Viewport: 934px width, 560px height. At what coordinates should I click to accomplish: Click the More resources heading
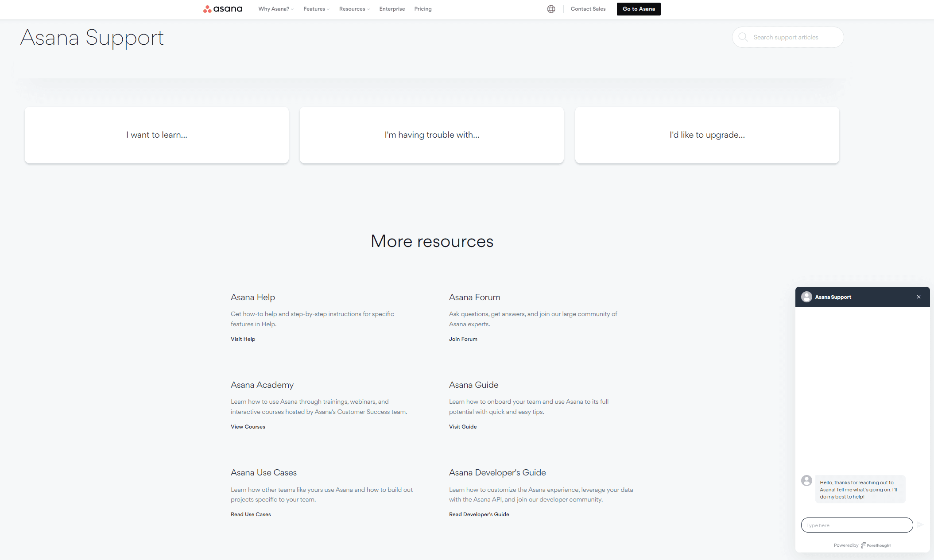point(432,241)
